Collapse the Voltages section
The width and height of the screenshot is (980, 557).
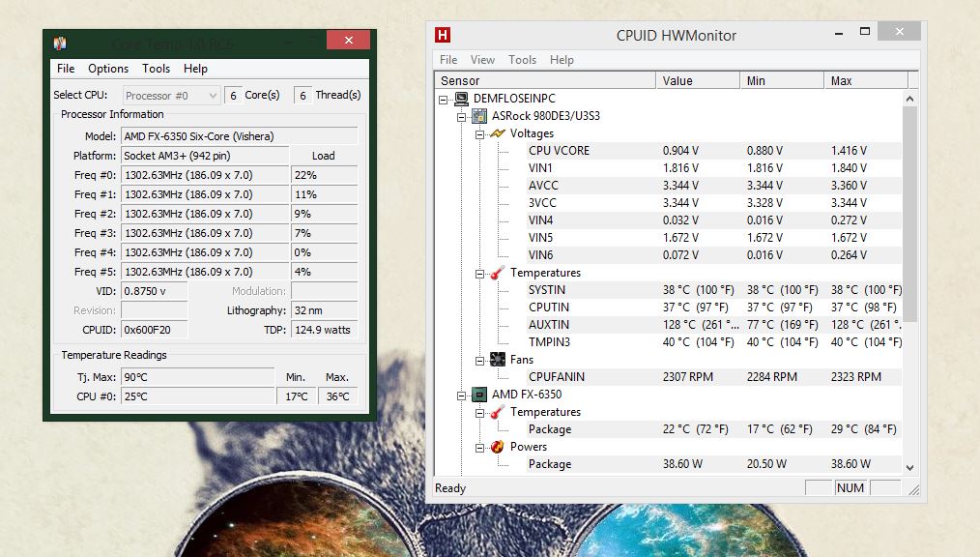(x=479, y=134)
